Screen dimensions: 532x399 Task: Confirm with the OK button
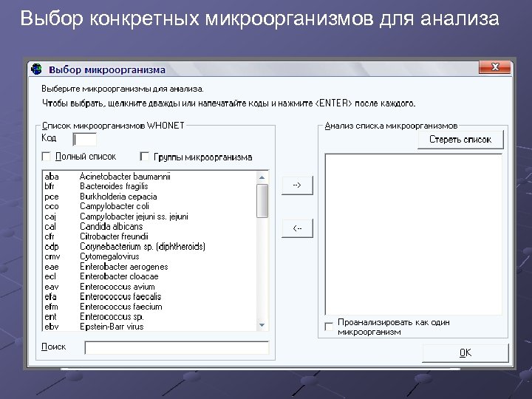pyautogui.click(x=465, y=353)
